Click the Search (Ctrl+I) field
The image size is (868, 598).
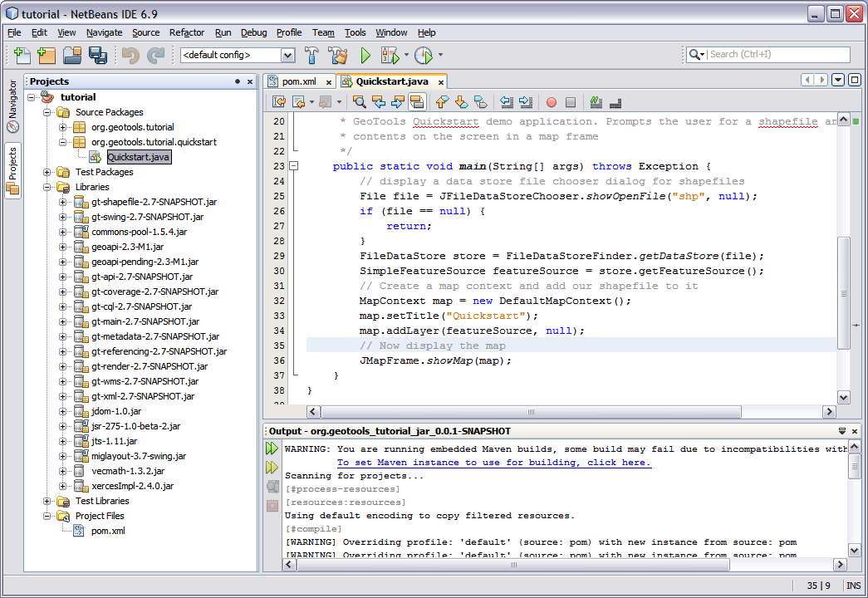[767, 54]
